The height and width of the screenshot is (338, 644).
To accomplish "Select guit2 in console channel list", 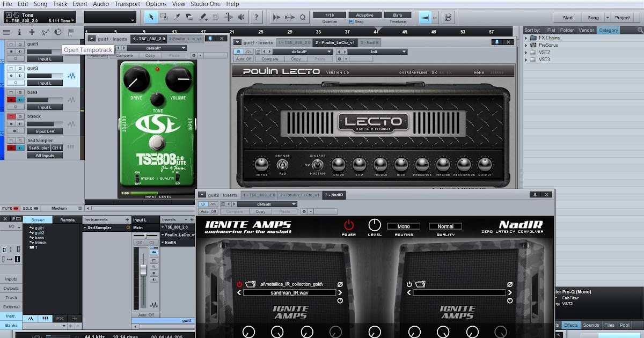I will point(39,233).
